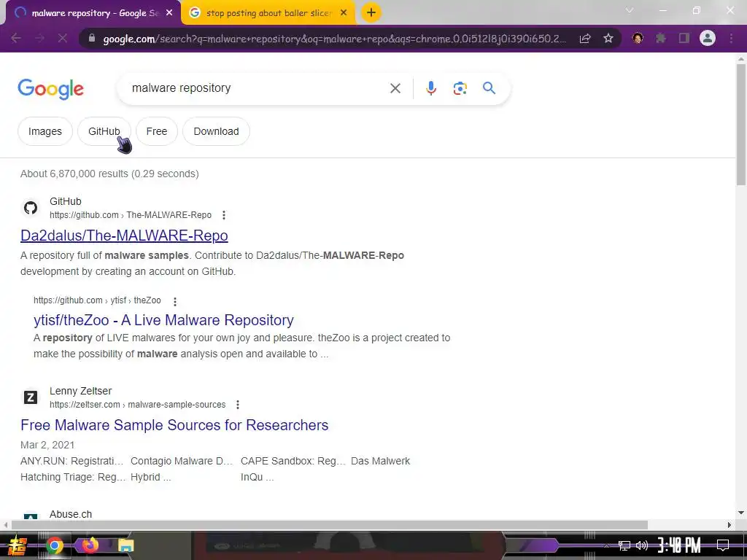Search by image with Google Lens icon
Screen dimensions: 747x560
coord(460,88)
